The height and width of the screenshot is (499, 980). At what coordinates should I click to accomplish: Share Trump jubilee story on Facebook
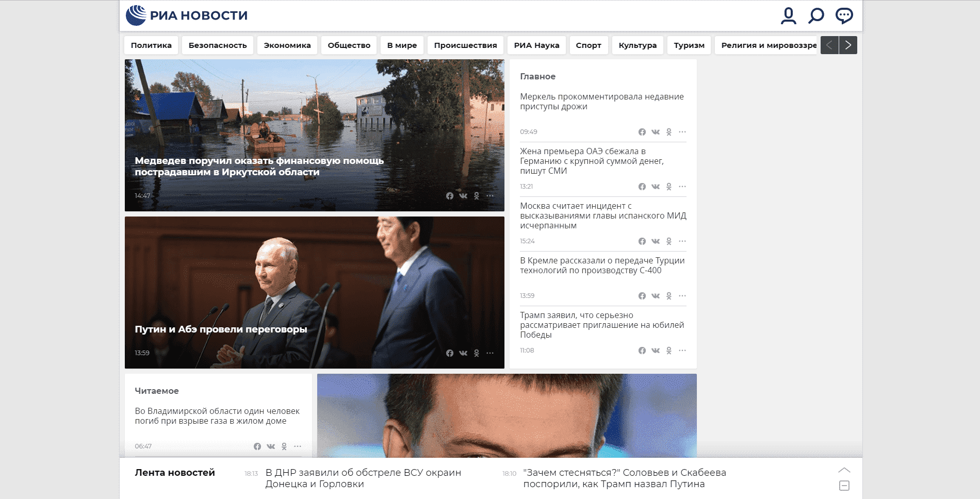point(642,351)
